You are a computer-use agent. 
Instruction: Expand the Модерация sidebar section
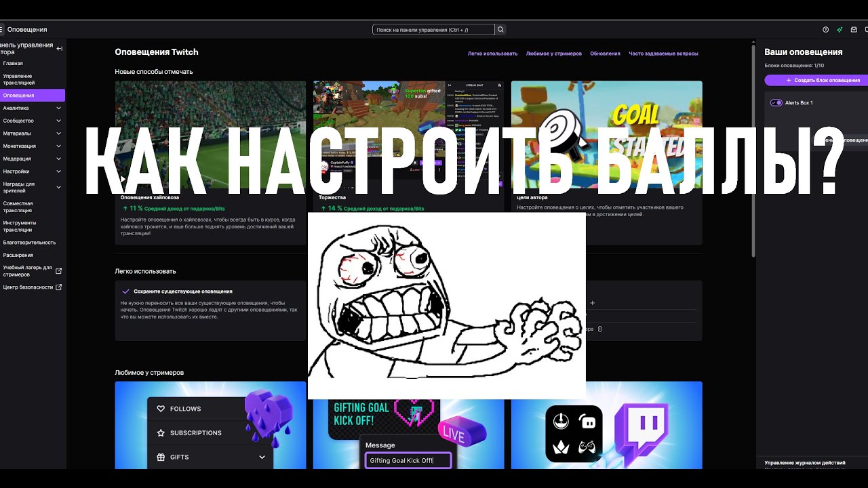[58, 159]
